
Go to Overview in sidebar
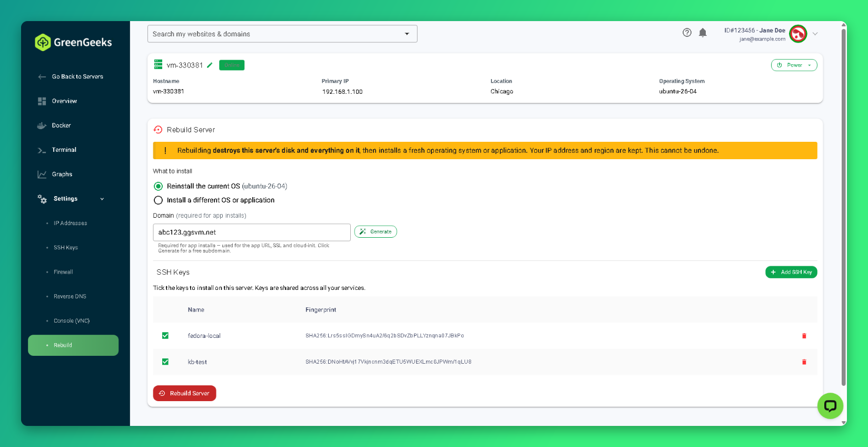coord(64,101)
